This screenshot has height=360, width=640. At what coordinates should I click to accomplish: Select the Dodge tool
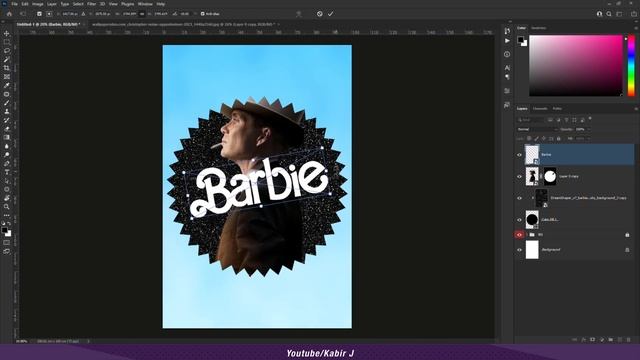coord(7,155)
